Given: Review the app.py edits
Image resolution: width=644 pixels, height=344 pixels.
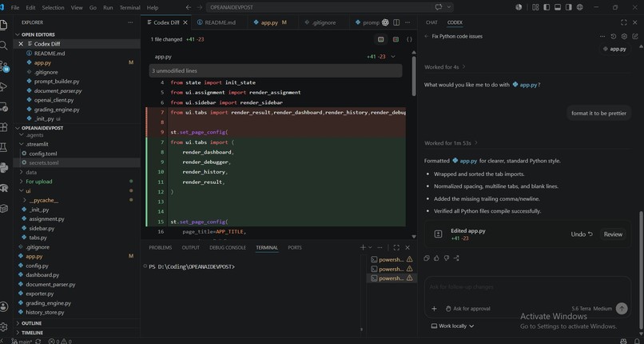Looking at the screenshot, I should (613, 234).
